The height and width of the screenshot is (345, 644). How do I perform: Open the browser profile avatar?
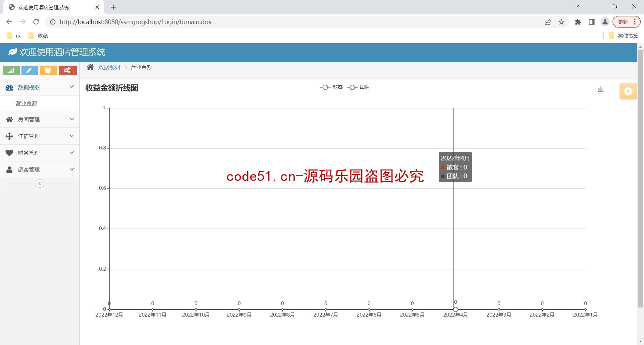pyautogui.click(x=605, y=22)
